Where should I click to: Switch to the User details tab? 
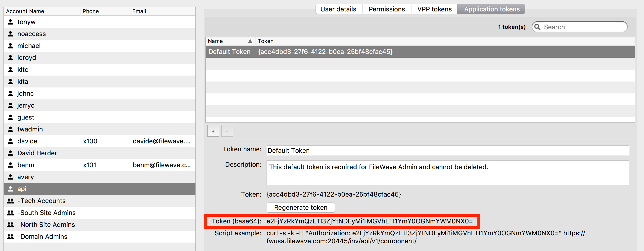click(339, 9)
